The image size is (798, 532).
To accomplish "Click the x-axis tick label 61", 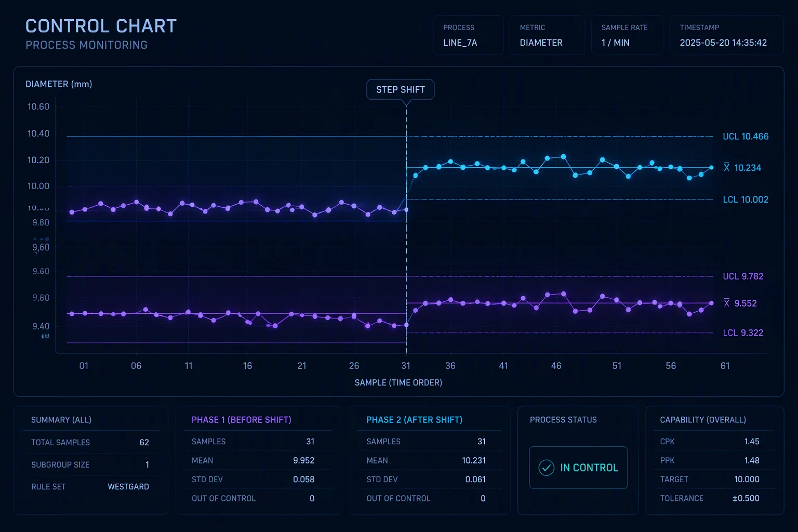I will [x=725, y=366].
